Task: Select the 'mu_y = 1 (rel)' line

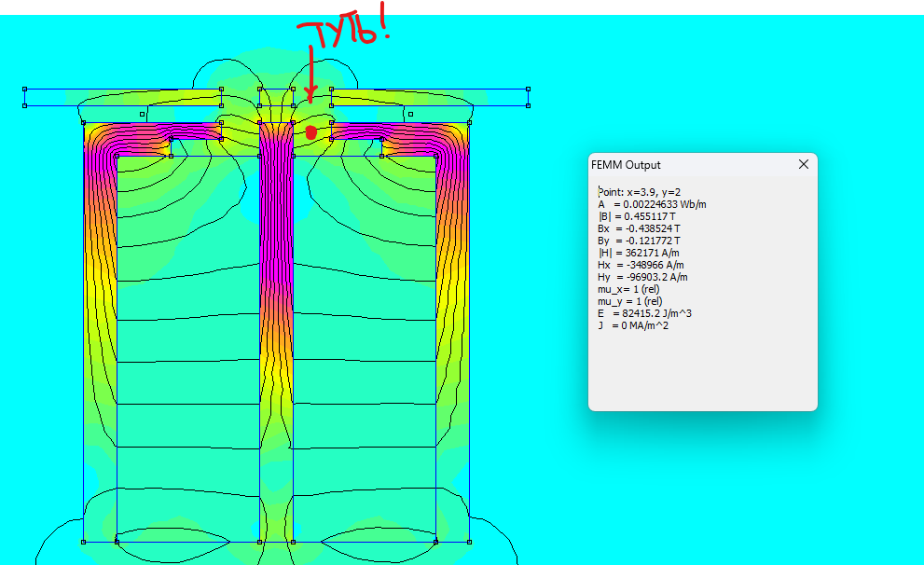Action: [630, 301]
